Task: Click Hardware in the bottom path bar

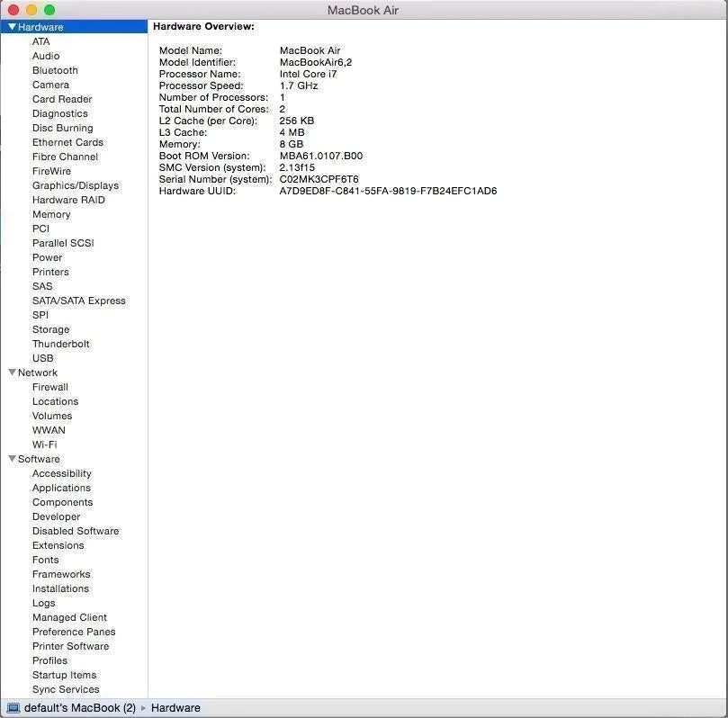Action: 175,708
